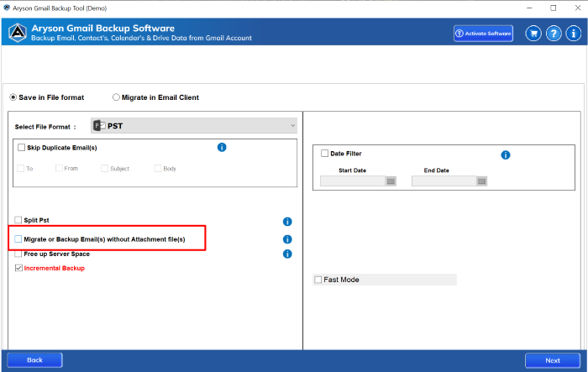Open the Start Date calendar picker

point(391,181)
